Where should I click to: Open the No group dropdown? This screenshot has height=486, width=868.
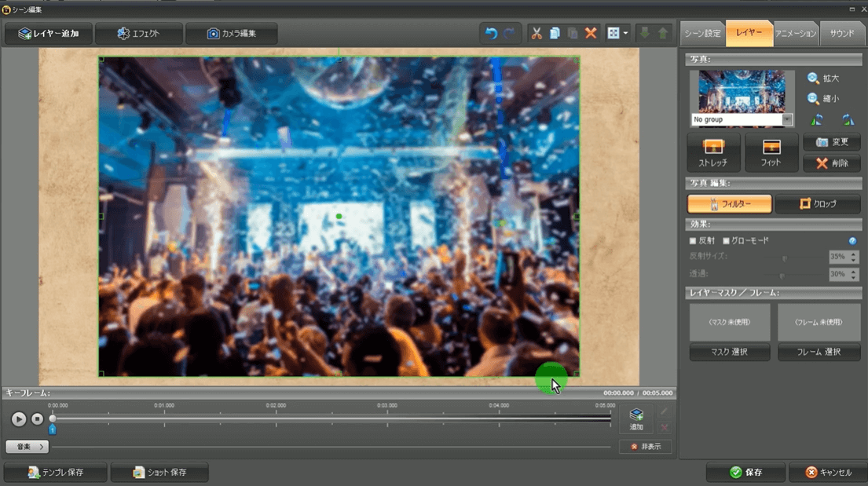coord(787,120)
